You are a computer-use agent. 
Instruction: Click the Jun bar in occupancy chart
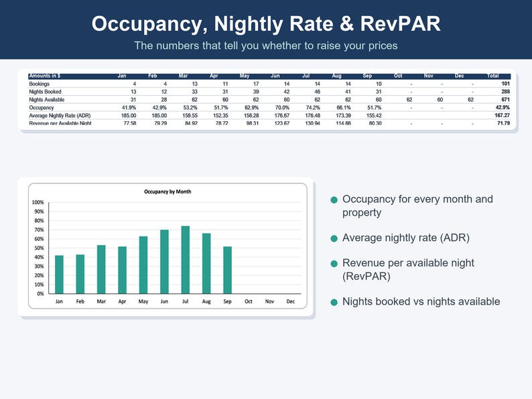pos(164,262)
